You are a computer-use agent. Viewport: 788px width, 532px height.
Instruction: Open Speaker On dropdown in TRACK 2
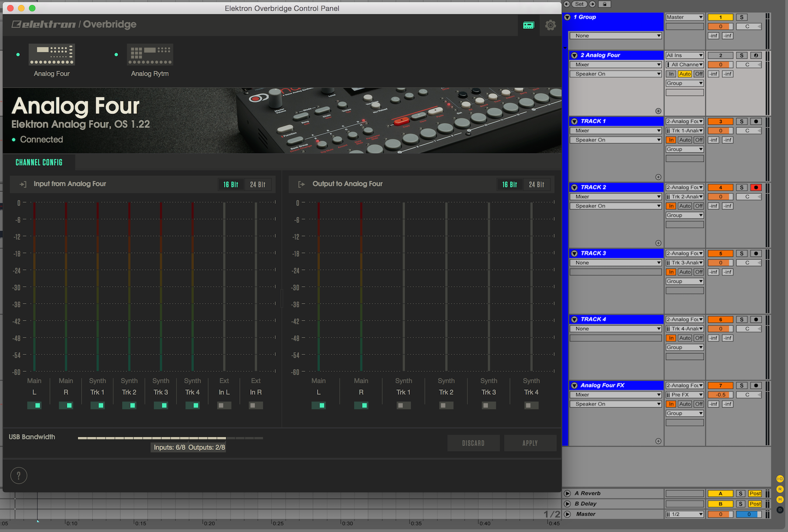616,206
